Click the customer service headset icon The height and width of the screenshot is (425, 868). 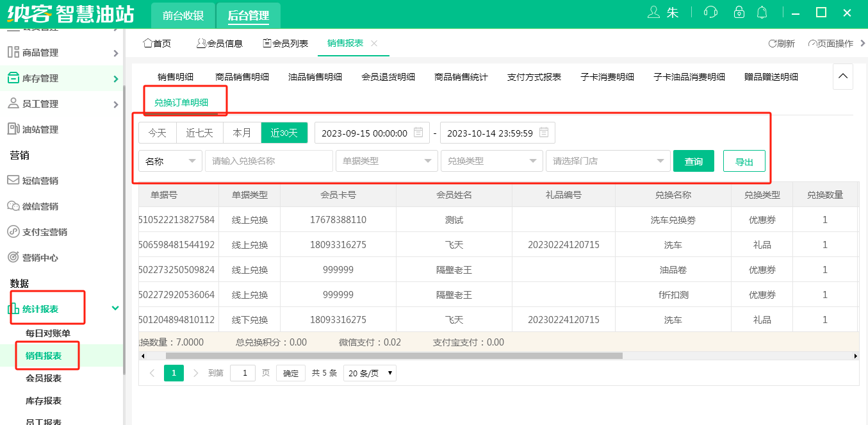pyautogui.click(x=710, y=13)
